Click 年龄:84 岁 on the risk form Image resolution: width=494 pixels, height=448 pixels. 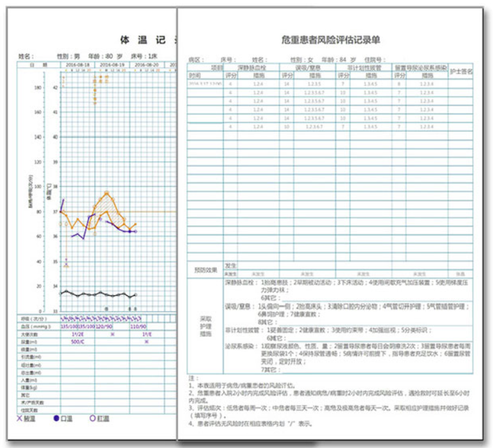[x=339, y=60]
